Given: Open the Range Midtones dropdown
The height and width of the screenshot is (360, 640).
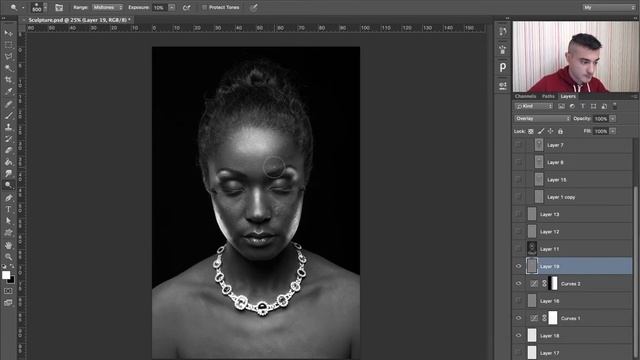Looking at the screenshot, I should pyautogui.click(x=107, y=7).
